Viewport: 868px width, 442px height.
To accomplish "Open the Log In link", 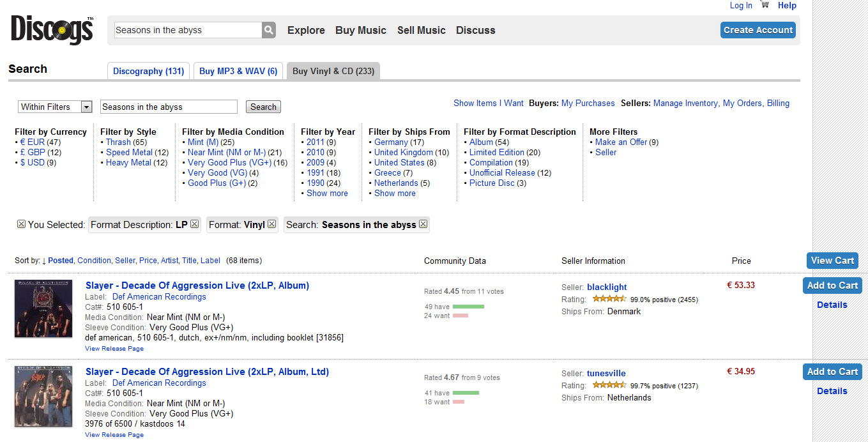I will pos(741,5).
